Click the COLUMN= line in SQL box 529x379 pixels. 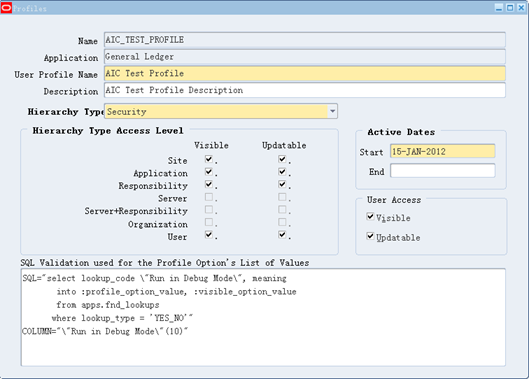(105, 331)
